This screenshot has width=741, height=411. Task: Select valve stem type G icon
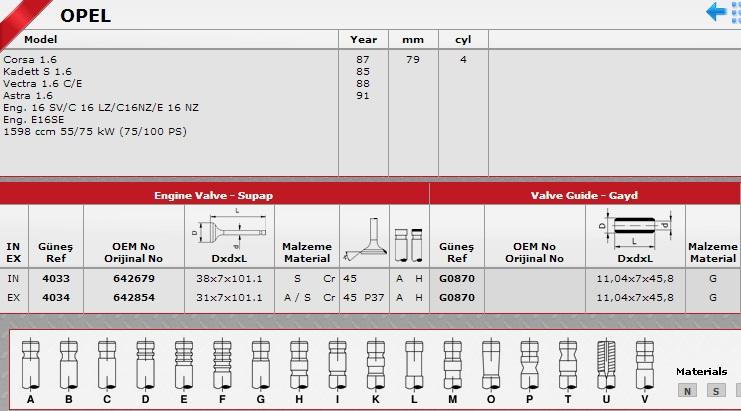[260, 364]
